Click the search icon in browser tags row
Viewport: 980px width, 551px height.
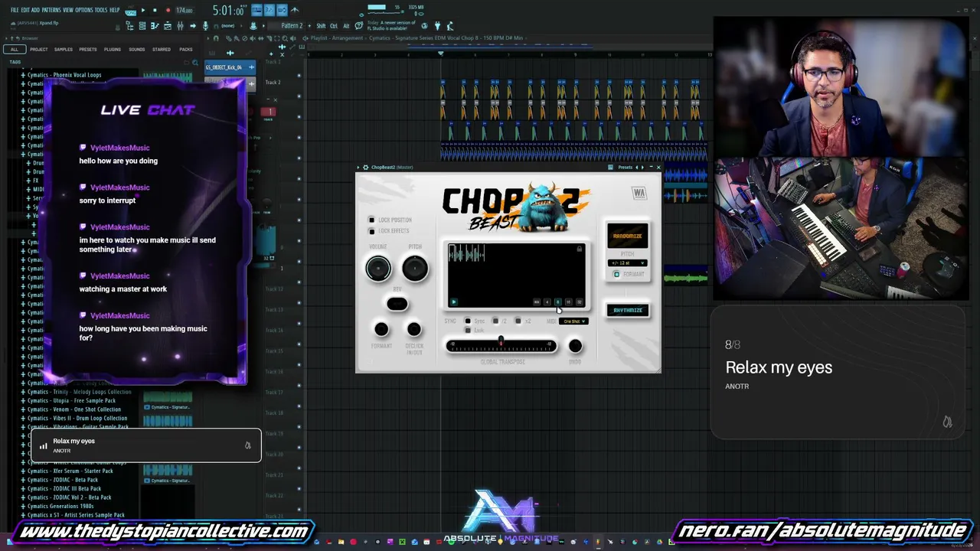195,62
